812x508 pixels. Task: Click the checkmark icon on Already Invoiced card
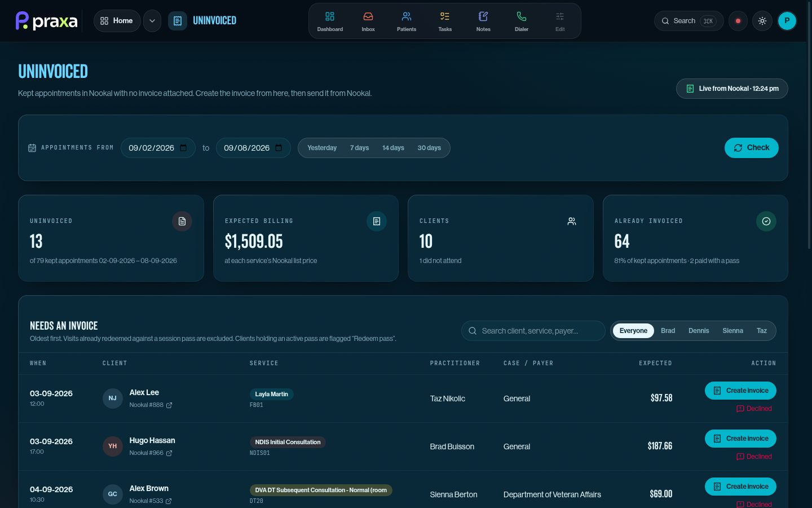pyautogui.click(x=766, y=221)
